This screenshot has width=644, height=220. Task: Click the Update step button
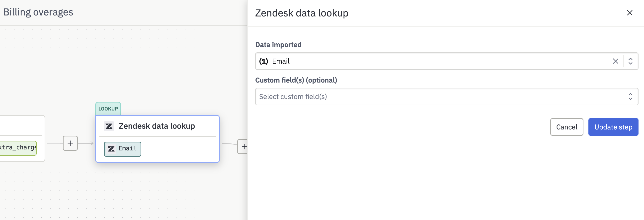pos(613,127)
